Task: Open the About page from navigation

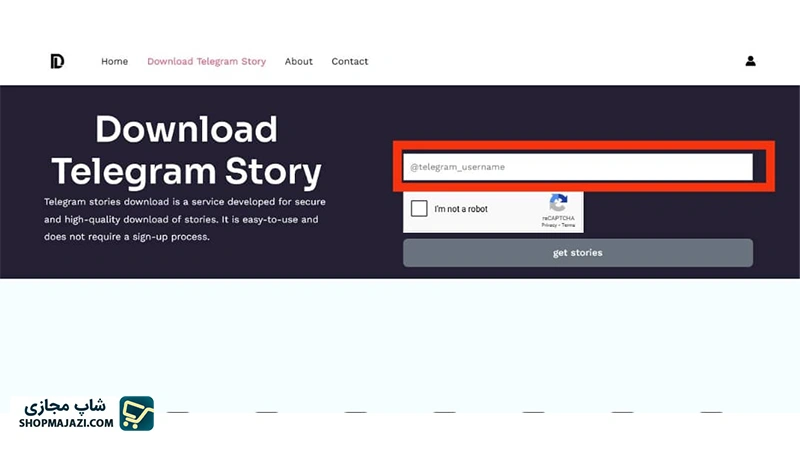Action: (x=298, y=61)
